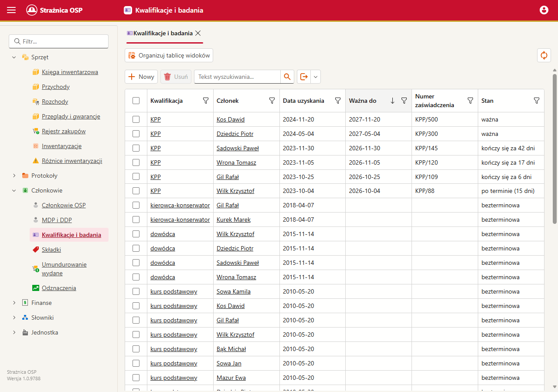Open Odznaczenia in the sidebar
Viewport: 558px width, 392px height.
pyautogui.click(x=59, y=288)
